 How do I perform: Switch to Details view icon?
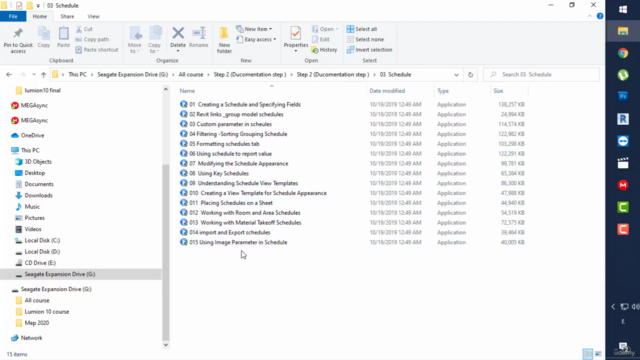click(587, 354)
